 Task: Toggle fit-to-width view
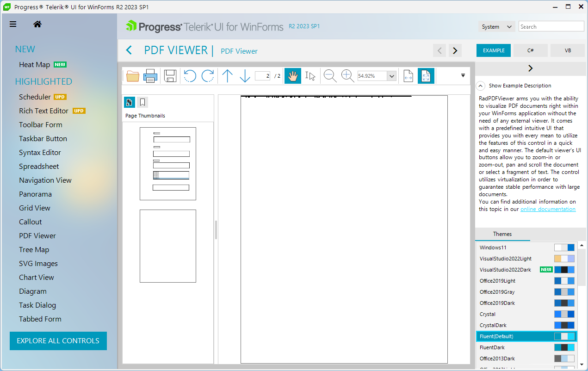tap(408, 75)
